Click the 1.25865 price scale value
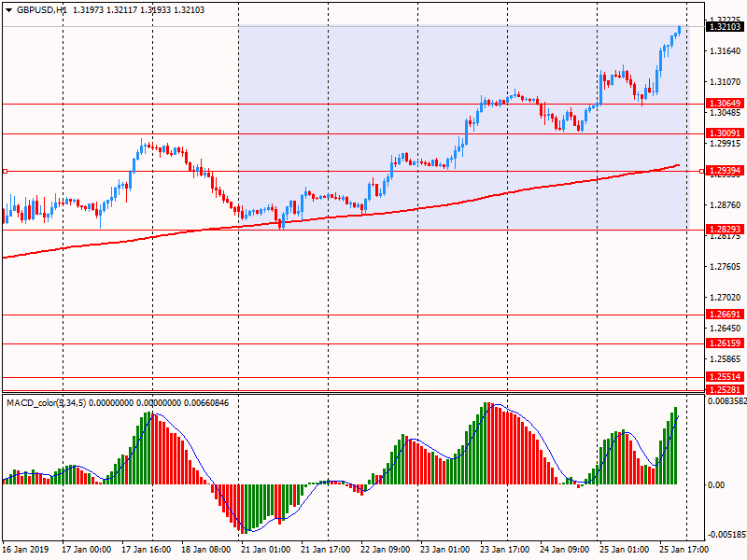 [726, 359]
